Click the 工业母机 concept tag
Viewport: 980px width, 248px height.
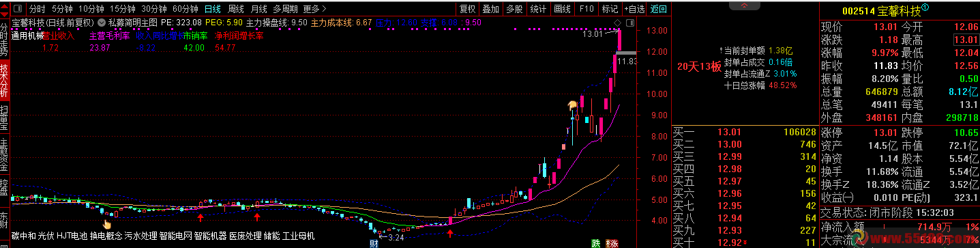click(x=299, y=236)
